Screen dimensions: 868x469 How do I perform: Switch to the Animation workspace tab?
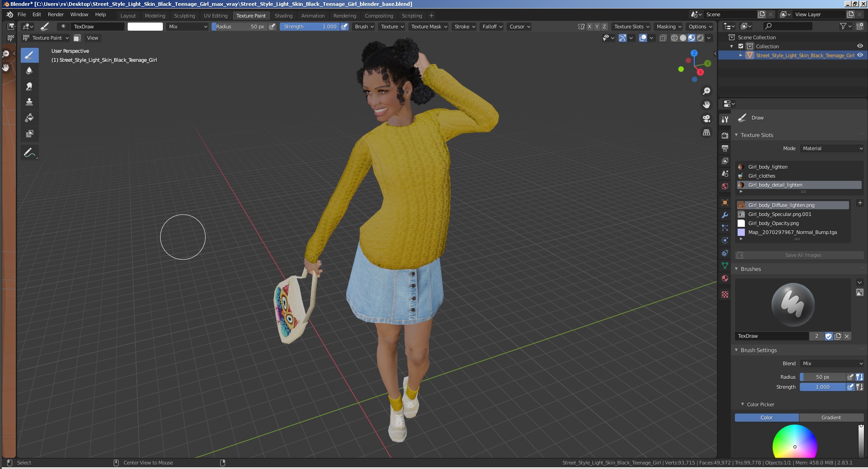click(x=313, y=16)
